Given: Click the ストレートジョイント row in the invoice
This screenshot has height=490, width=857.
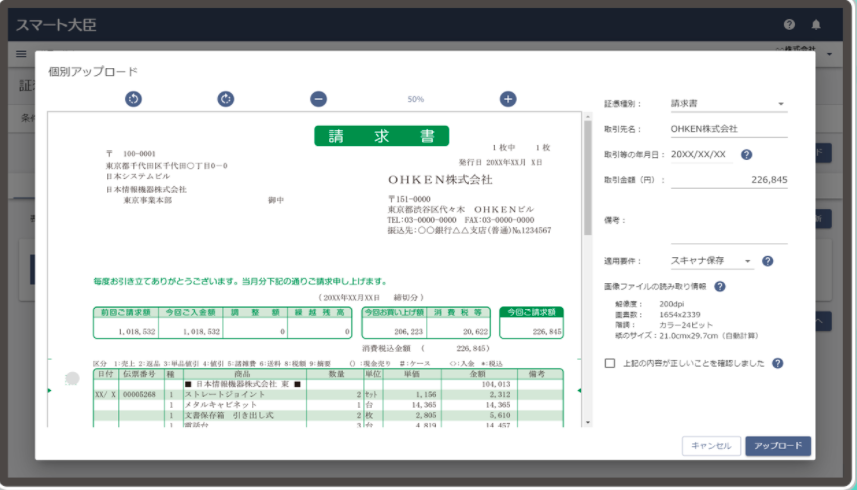Looking at the screenshot, I should pyautogui.click(x=328, y=394).
